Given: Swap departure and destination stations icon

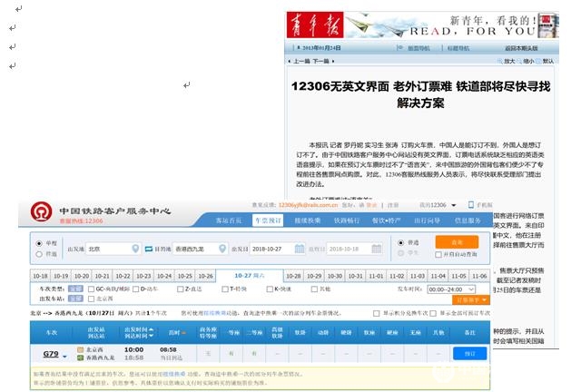Looking at the screenshot, I should coord(148,249).
